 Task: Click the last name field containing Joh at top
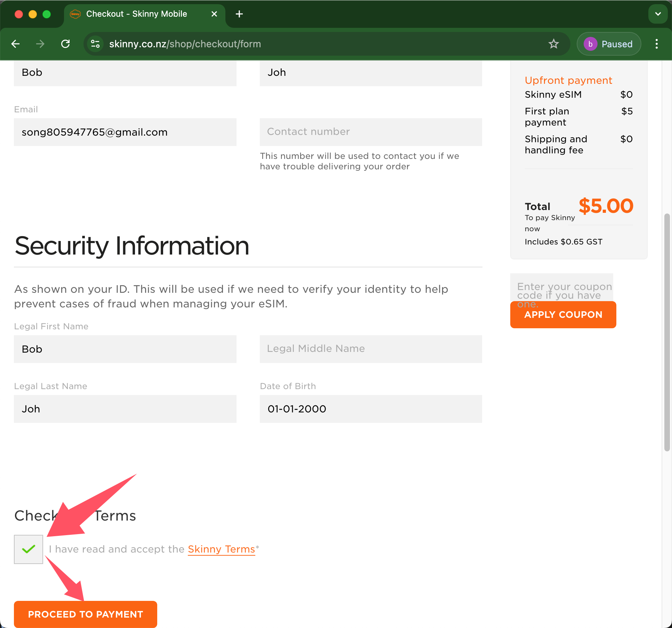pyautogui.click(x=371, y=73)
